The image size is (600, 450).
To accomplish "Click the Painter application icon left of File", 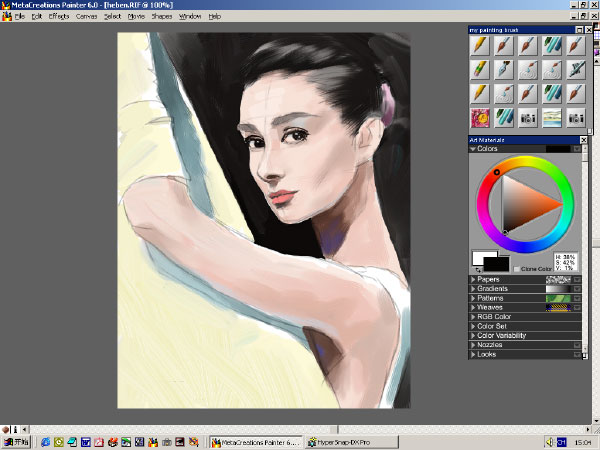I will (7, 16).
